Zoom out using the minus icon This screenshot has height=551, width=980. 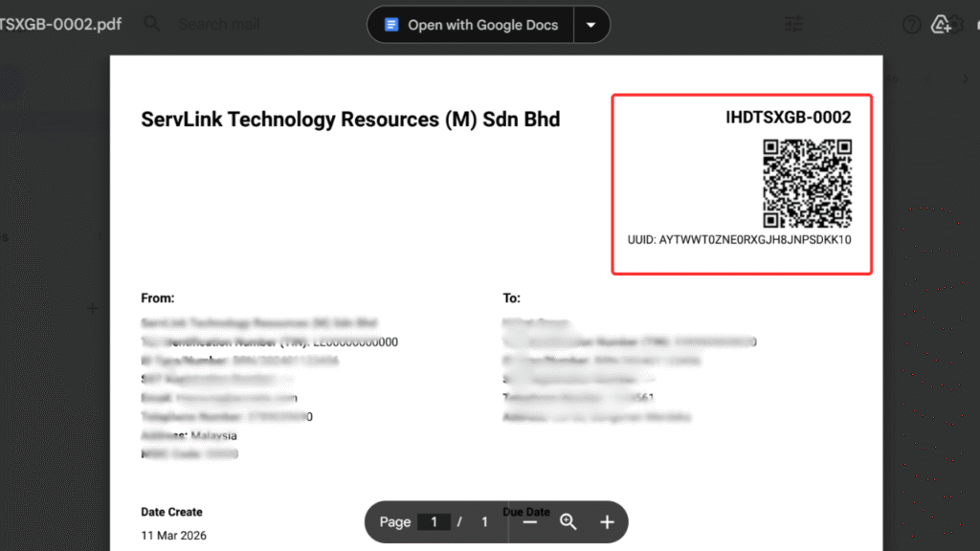coord(530,521)
